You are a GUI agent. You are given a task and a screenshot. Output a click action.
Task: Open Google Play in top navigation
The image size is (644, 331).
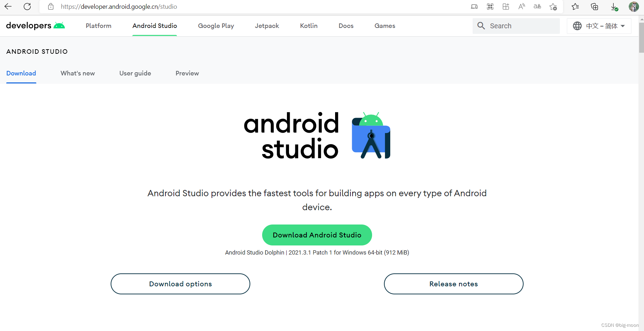216,26
